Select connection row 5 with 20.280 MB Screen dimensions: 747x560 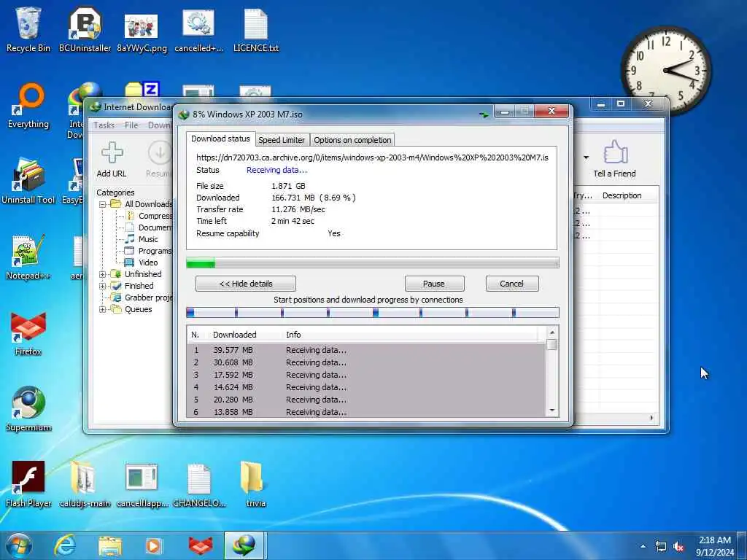(x=367, y=400)
